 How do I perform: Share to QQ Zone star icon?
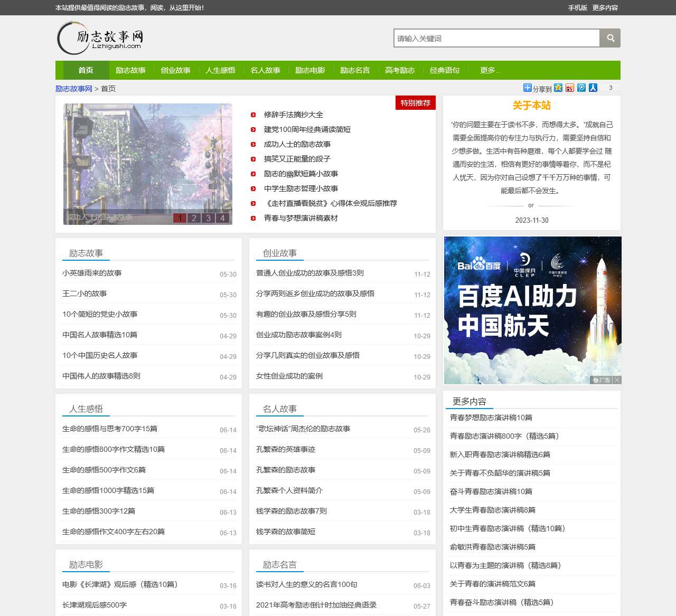[x=558, y=88]
